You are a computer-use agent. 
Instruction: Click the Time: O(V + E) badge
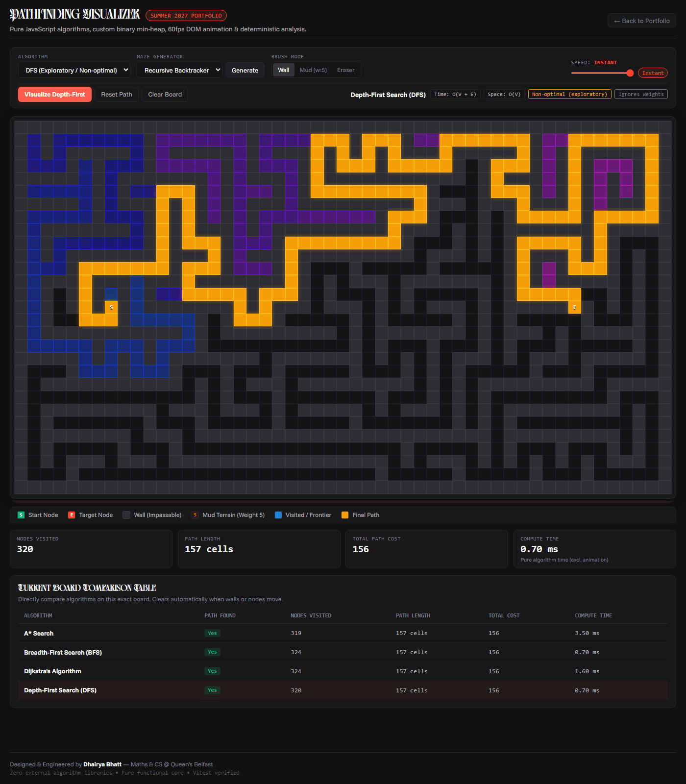[455, 94]
